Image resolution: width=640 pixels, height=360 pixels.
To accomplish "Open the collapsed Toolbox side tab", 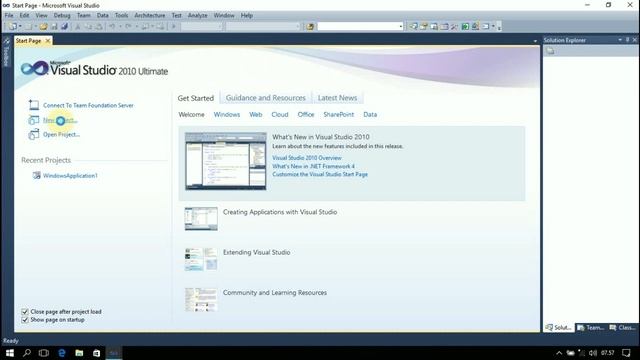I will point(6,53).
